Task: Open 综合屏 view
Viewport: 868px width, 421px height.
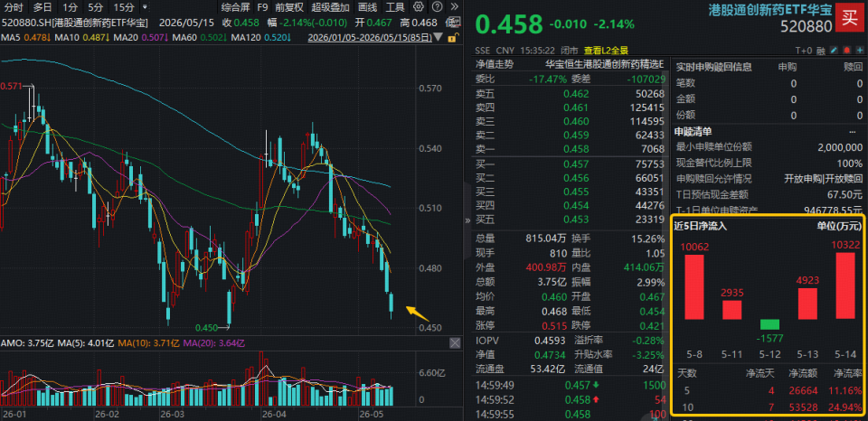Action: pos(235,7)
